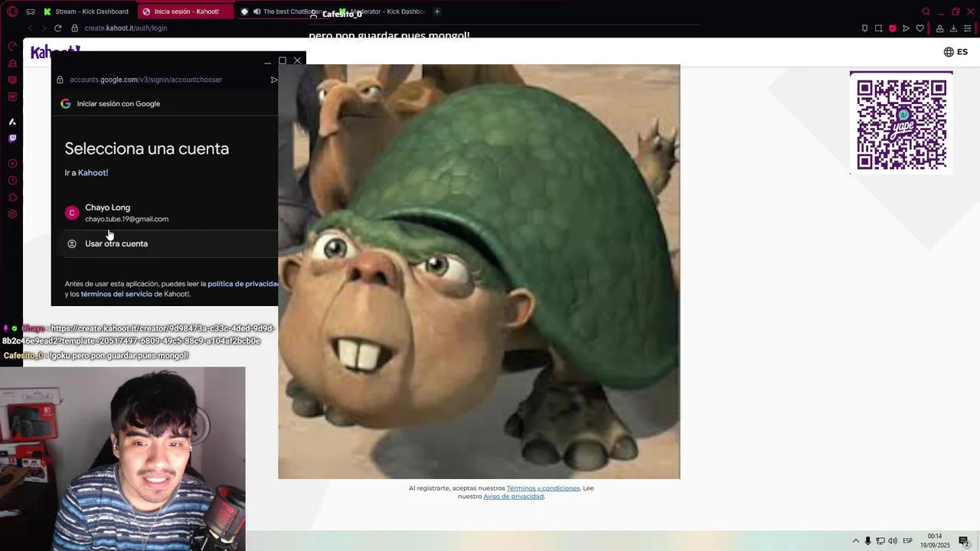Open the Opera GX main menu logo
Image resolution: width=980 pixels, height=551 pixels.
click(x=12, y=11)
